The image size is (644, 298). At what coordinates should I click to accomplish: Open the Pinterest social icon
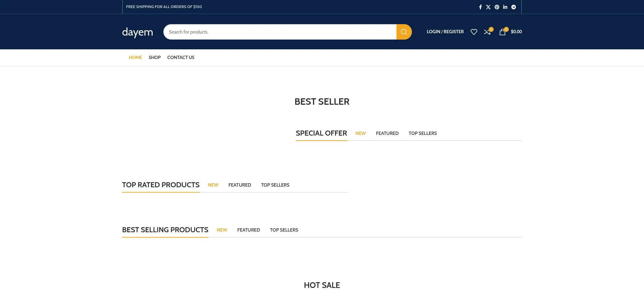tap(497, 7)
